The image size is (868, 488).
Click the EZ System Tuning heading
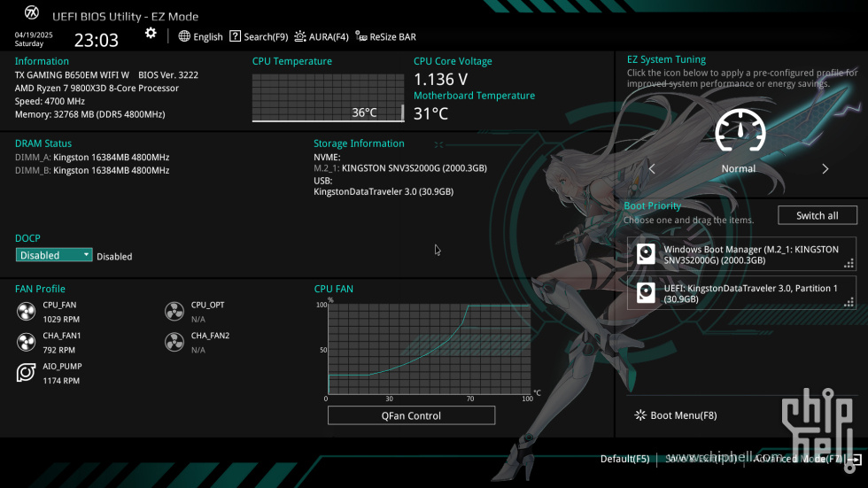tap(666, 59)
